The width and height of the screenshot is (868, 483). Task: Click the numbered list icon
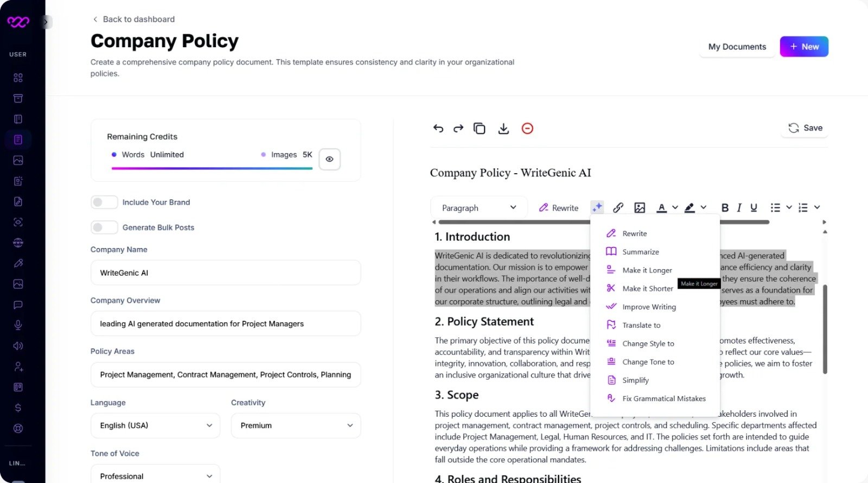click(x=803, y=207)
